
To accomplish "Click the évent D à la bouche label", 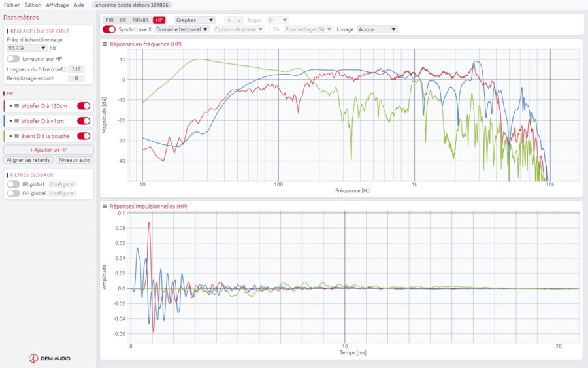I will coord(45,136).
